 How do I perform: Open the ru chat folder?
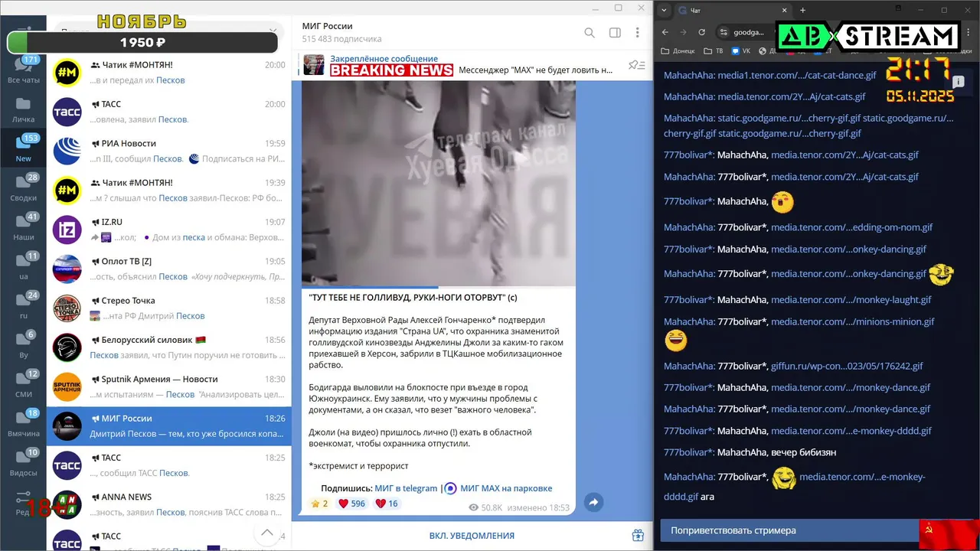[x=23, y=305]
